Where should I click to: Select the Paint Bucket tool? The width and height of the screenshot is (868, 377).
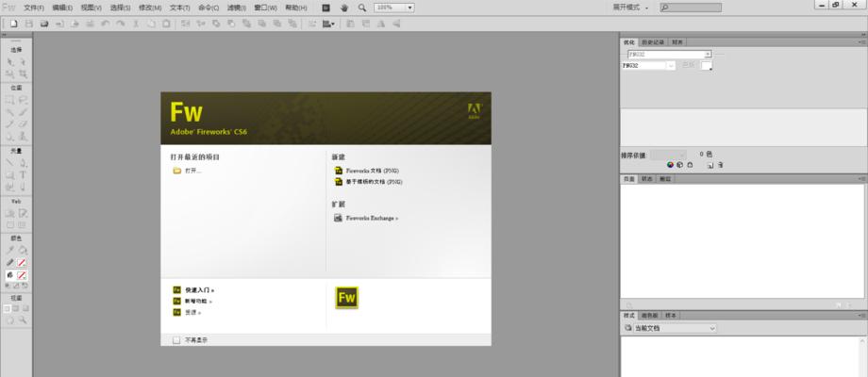[23, 251]
